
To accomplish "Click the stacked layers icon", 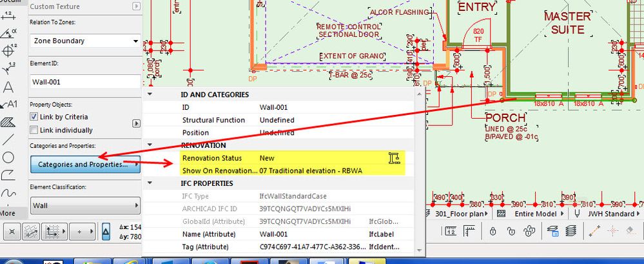I will point(571,231).
